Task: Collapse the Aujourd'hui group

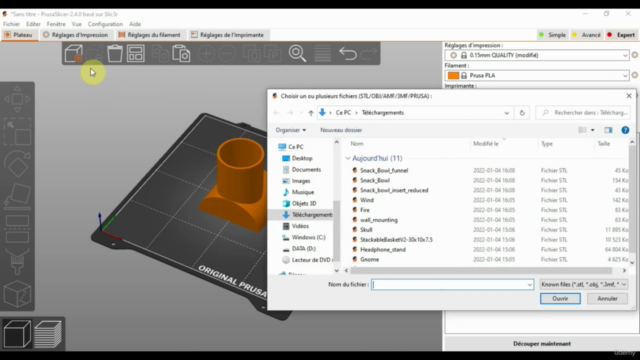Action: 348,158
